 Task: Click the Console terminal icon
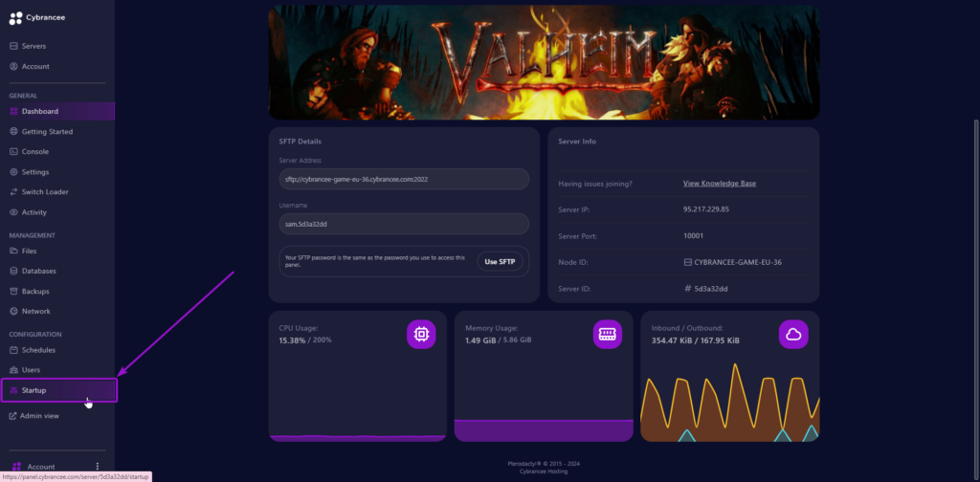[14, 152]
